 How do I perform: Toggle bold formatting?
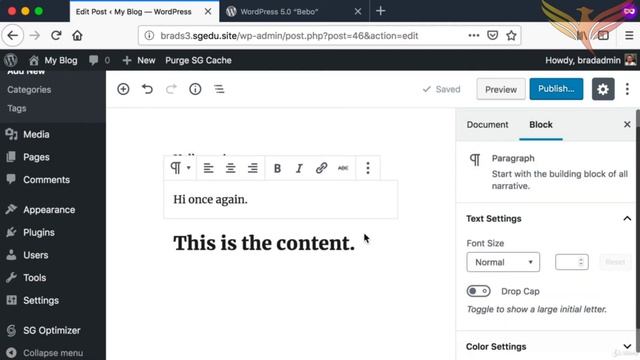[277, 168]
